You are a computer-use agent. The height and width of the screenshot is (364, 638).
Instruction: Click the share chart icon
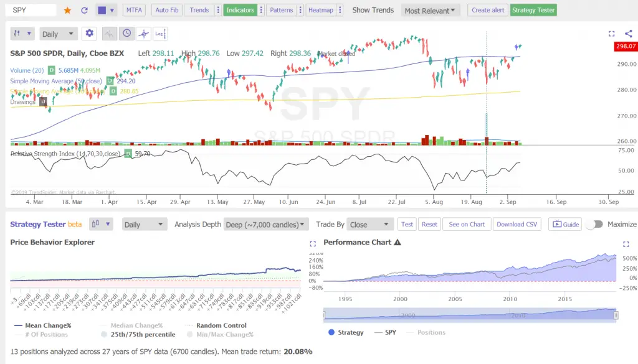(628, 34)
